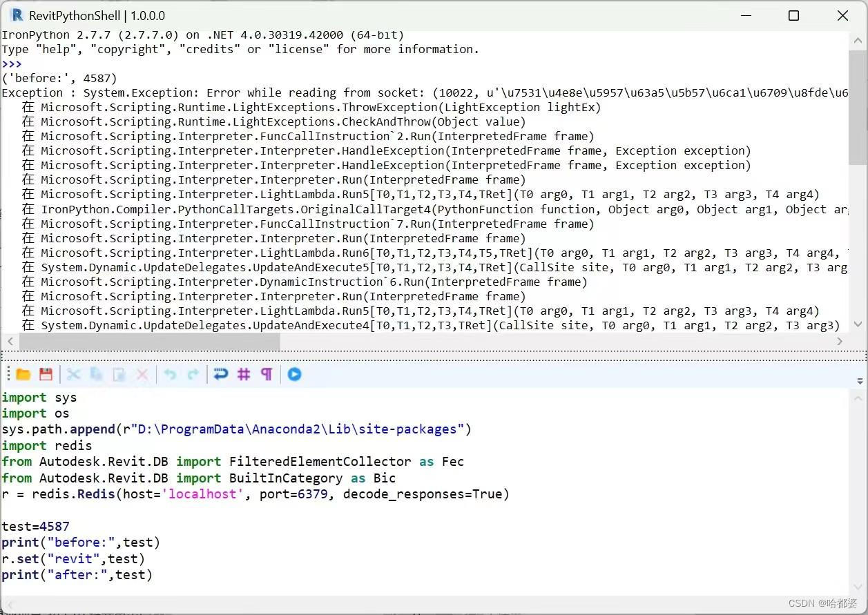Click the Redo arrow icon
This screenshot has width=868, height=615.
point(193,373)
